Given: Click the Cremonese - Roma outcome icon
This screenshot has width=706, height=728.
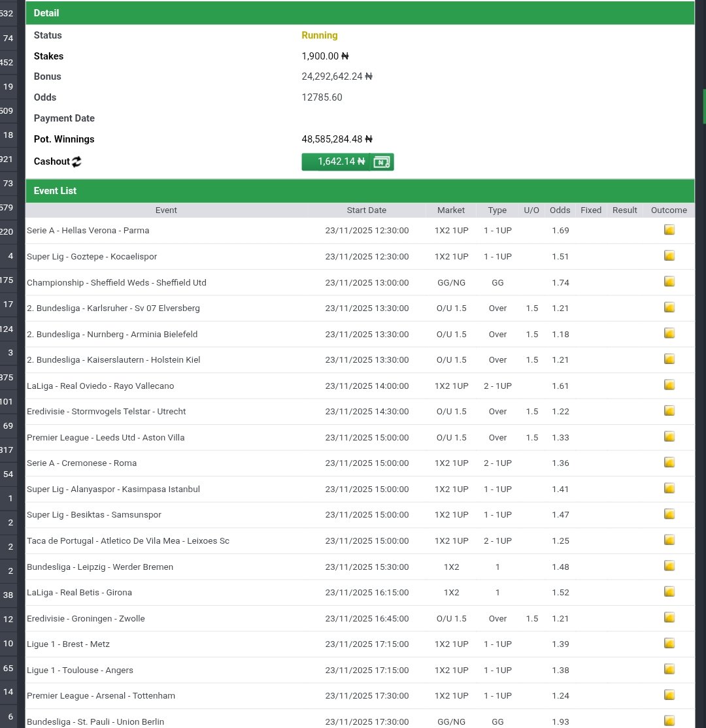Looking at the screenshot, I should tap(669, 463).
